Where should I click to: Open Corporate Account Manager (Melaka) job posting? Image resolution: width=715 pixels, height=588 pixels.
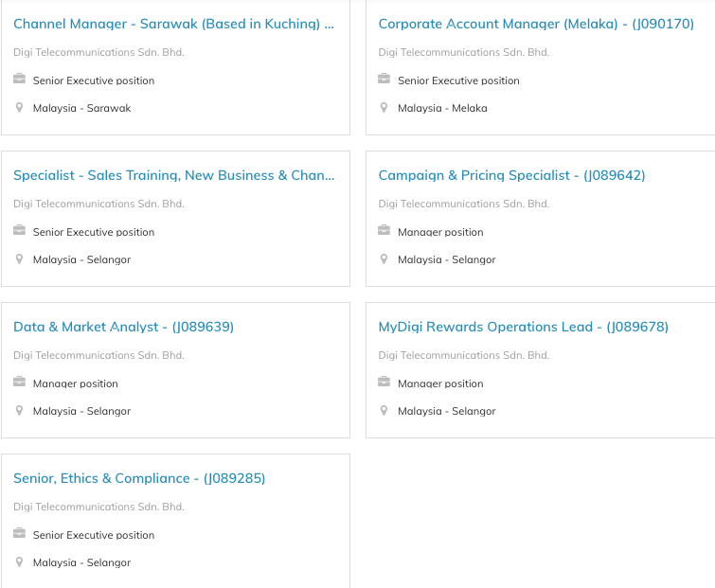536,24
